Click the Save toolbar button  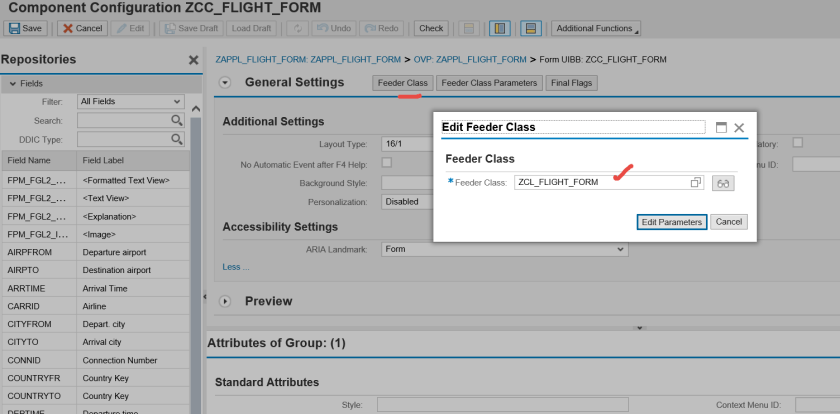23,28
